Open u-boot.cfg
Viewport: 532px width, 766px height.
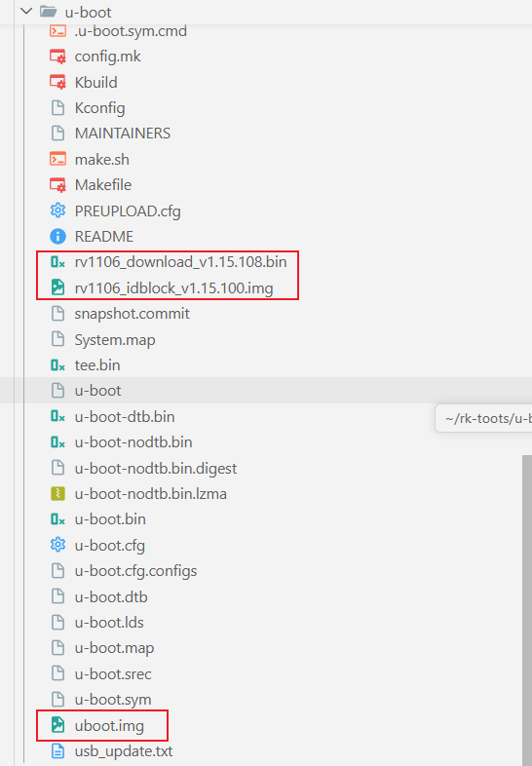click(110, 545)
